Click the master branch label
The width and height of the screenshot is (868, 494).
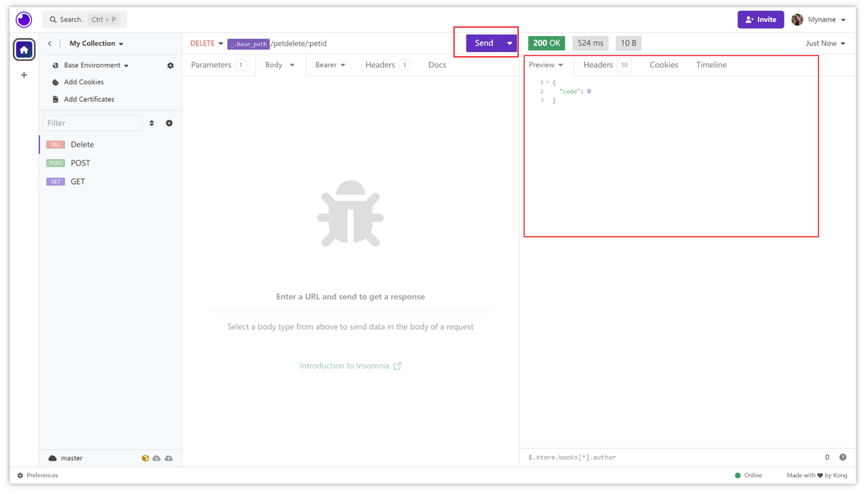tap(71, 459)
